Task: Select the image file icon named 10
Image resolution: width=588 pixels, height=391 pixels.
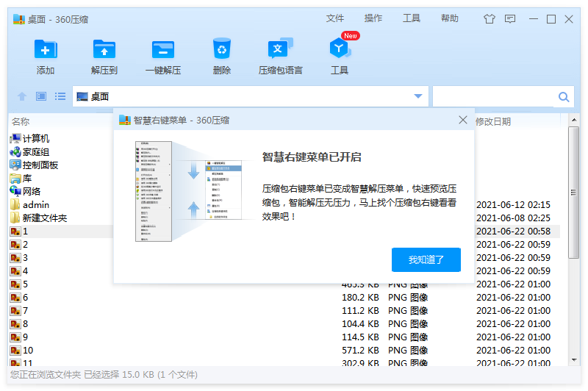Action: (15, 350)
